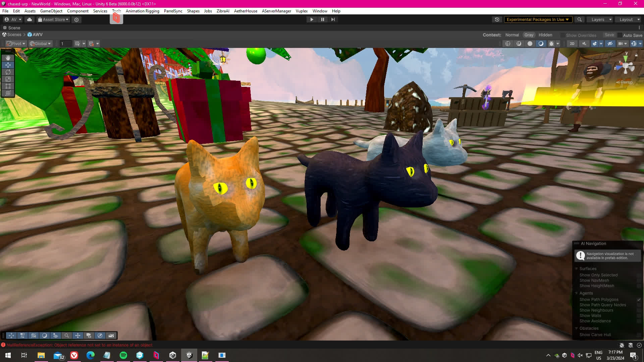This screenshot has height=362, width=644.
Task: Click the grid snap value field
Action: [x=65, y=44]
